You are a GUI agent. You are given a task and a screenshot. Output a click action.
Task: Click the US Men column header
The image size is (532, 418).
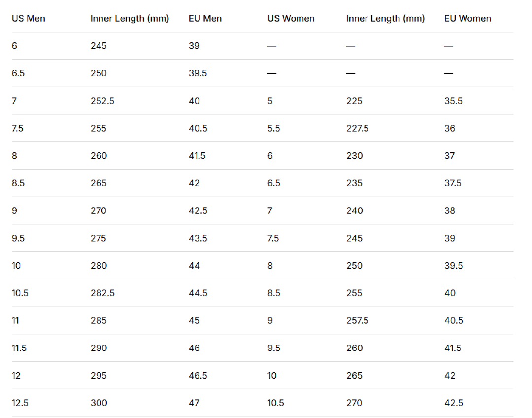(29, 18)
